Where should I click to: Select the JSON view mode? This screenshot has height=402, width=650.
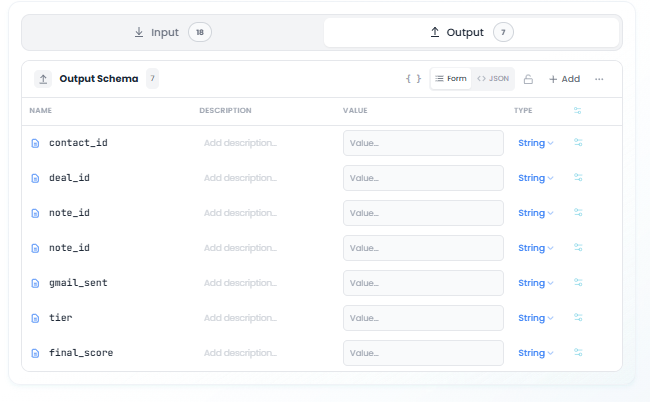(x=493, y=79)
